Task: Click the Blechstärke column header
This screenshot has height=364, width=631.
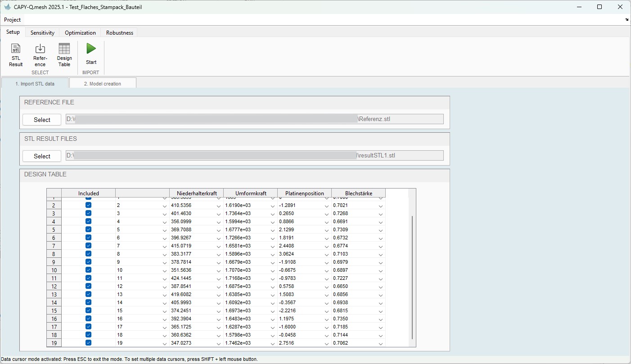Action: [x=358, y=193]
